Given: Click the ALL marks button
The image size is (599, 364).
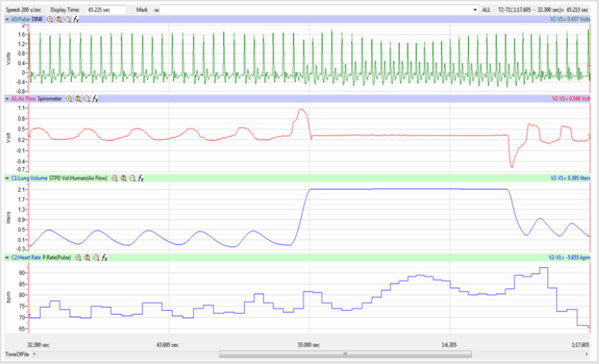Looking at the screenshot, I should 486,9.
